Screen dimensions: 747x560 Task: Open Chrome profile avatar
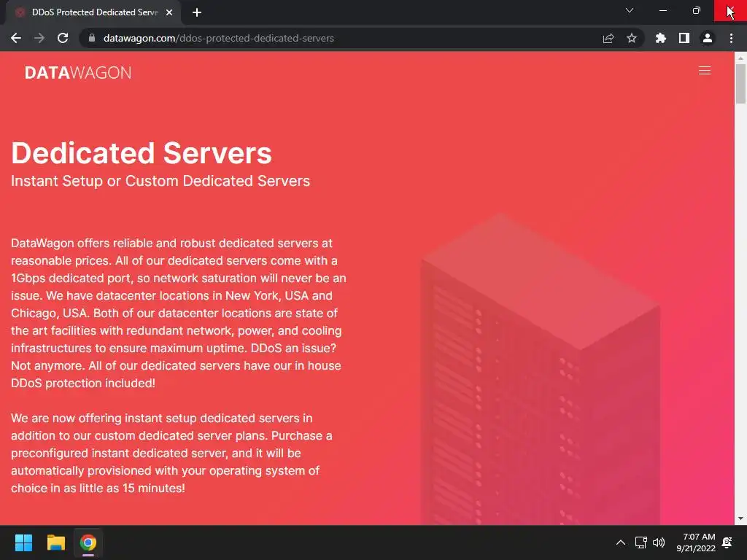708,38
